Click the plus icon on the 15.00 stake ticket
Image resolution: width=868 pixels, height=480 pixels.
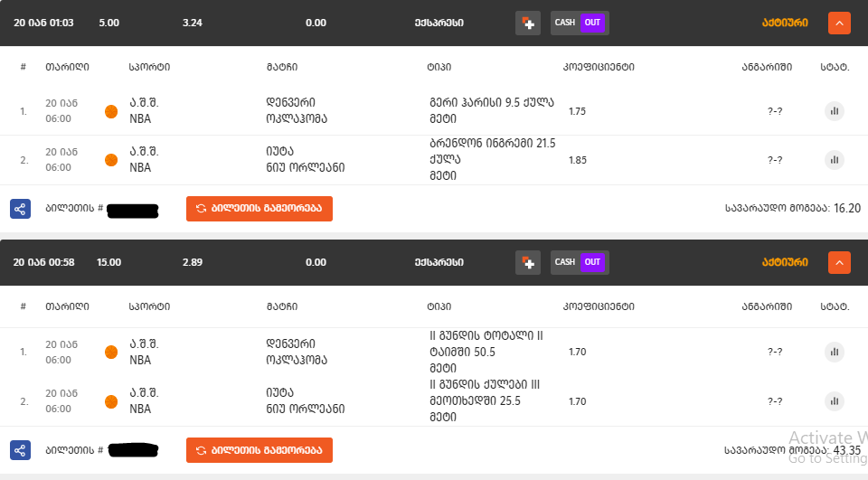pyautogui.click(x=528, y=262)
